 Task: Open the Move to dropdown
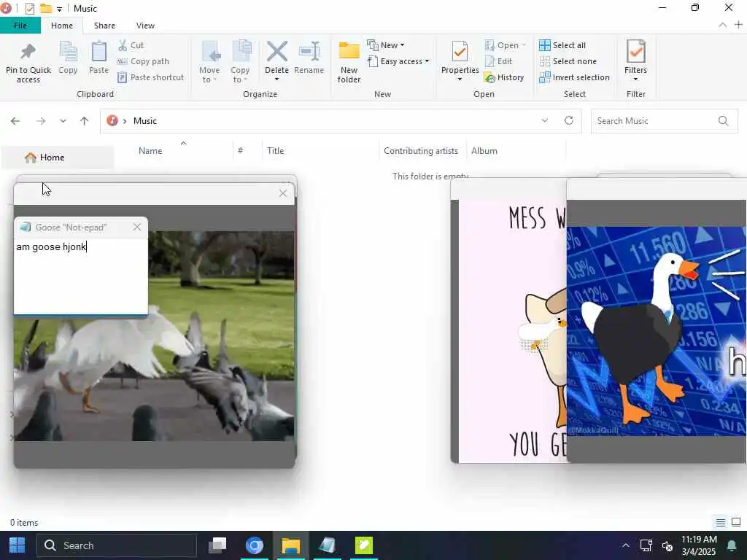[209, 62]
